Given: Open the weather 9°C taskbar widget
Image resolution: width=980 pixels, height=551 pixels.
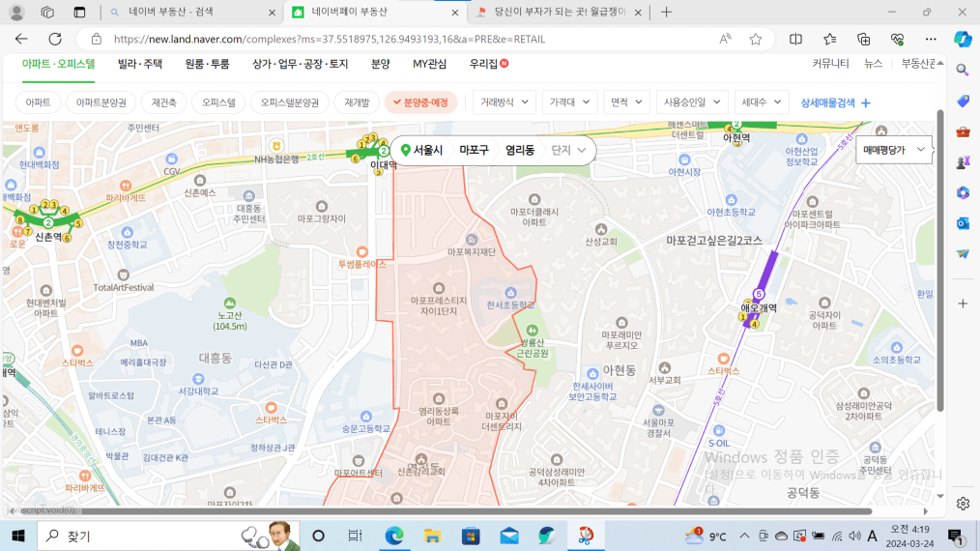Looking at the screenshot, I should (x=706, y=536).
